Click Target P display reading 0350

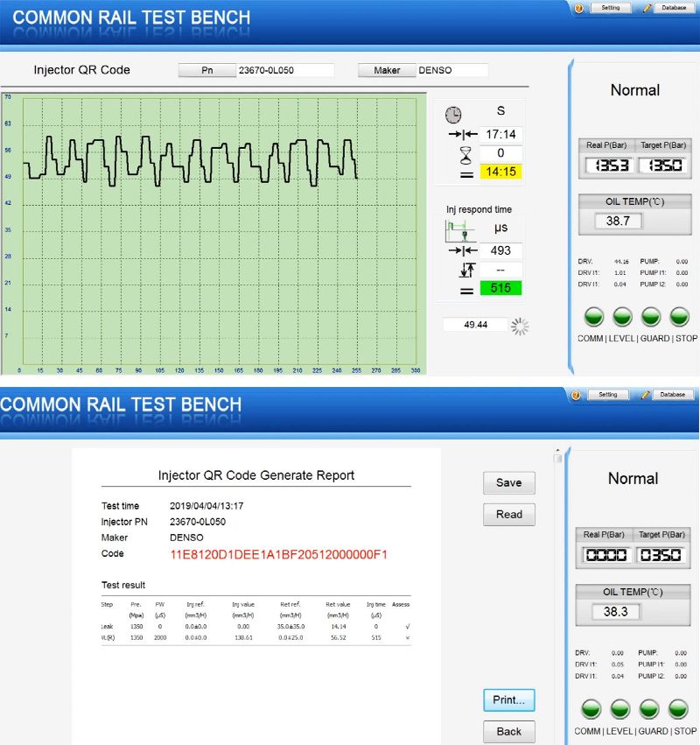661,555
